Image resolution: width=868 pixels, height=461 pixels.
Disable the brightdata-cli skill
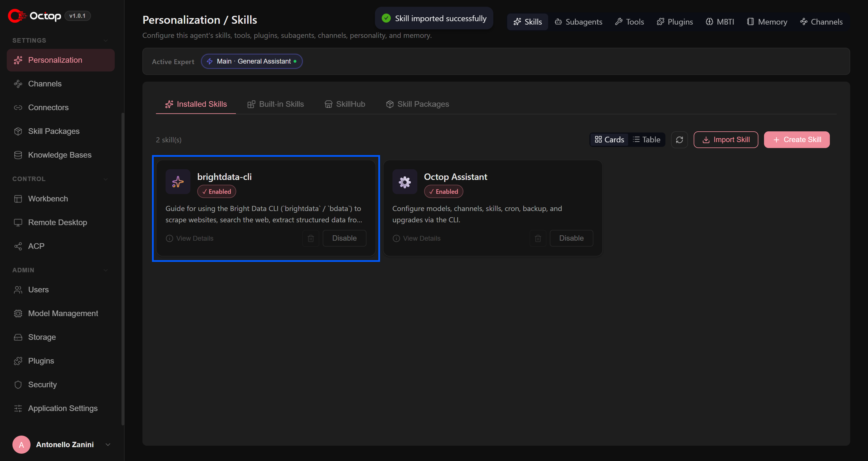tap(344, 238)
